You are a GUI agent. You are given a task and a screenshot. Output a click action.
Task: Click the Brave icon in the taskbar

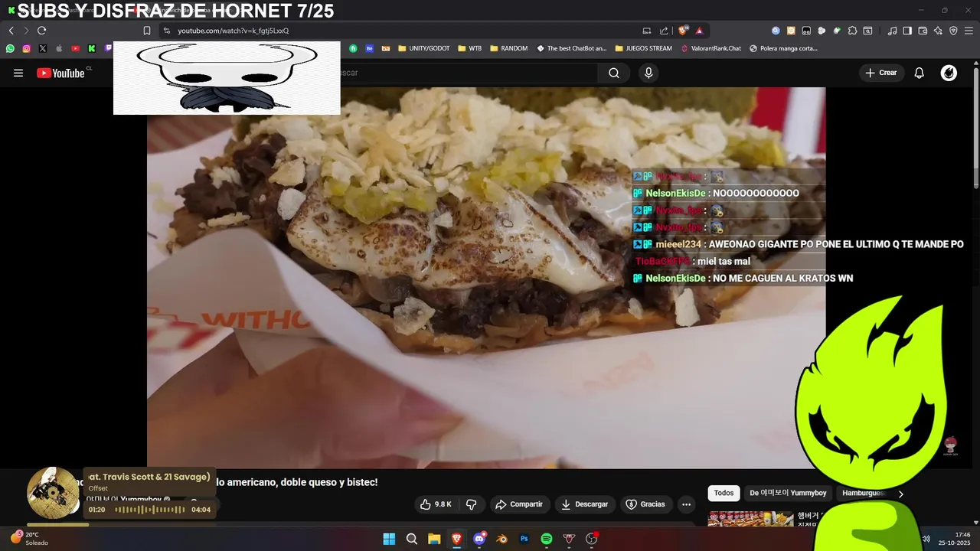[x=457, y=539]
